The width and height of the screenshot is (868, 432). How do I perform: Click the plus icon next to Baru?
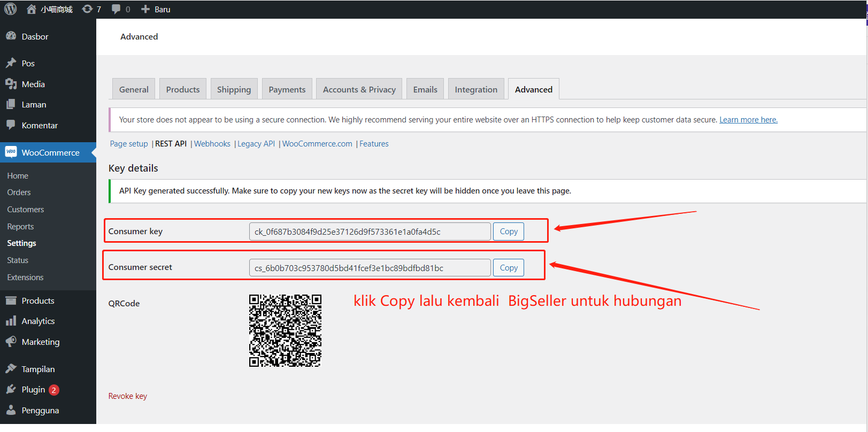point(145,9)
